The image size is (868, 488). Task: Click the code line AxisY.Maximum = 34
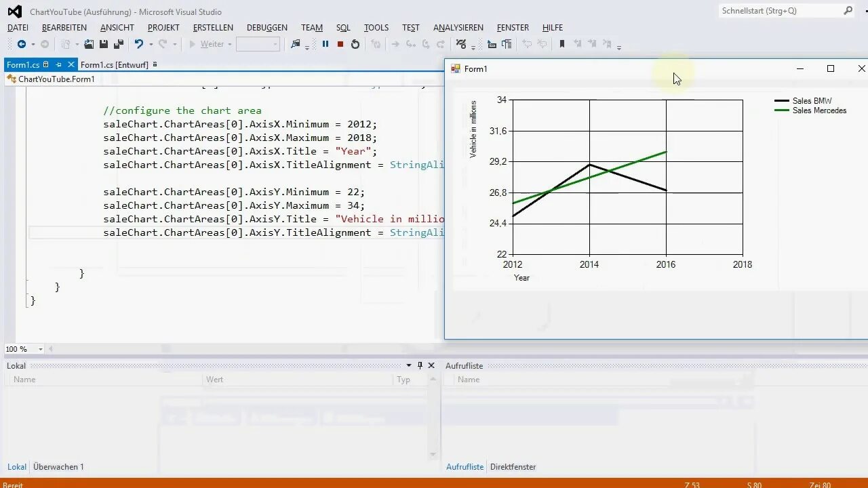[x=234, y=205]
